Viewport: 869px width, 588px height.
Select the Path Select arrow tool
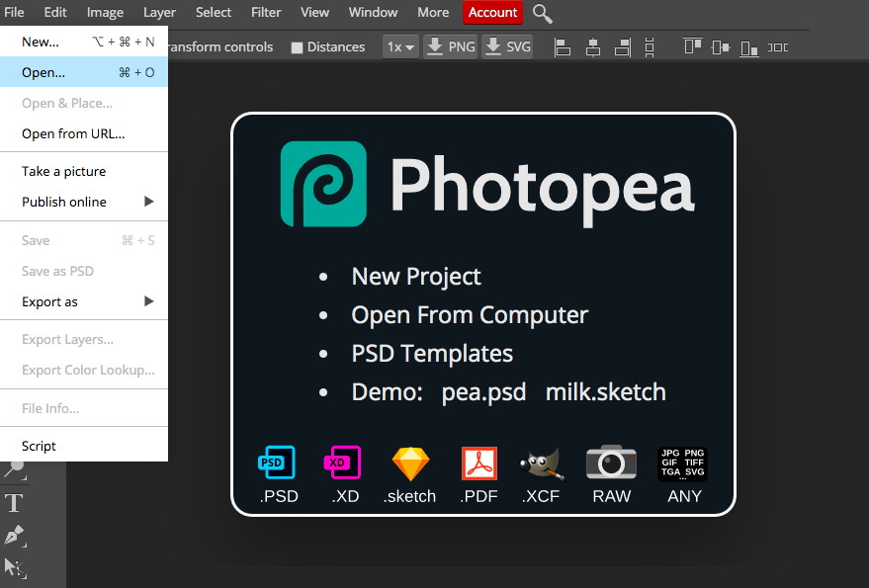(x=15, y=567)
